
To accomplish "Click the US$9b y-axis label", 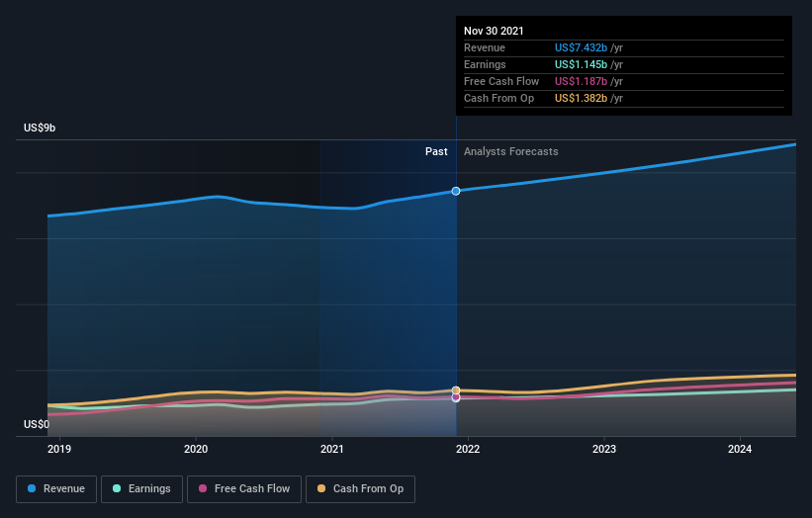I will click(x=40, y=128).
